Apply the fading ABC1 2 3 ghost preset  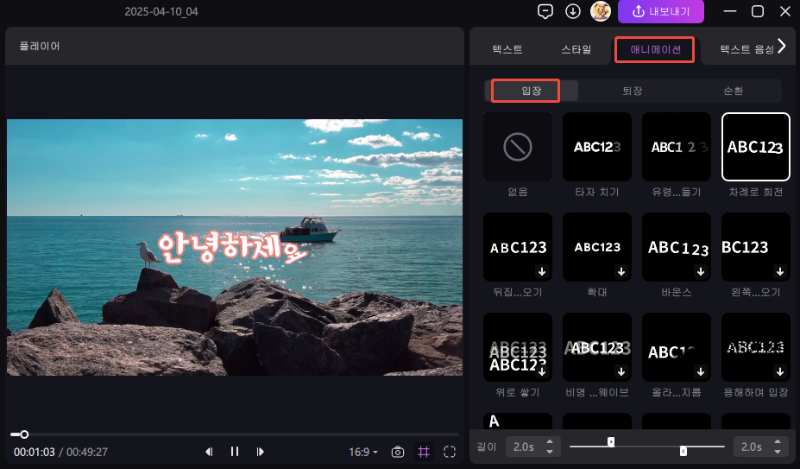tap(676, 147)
